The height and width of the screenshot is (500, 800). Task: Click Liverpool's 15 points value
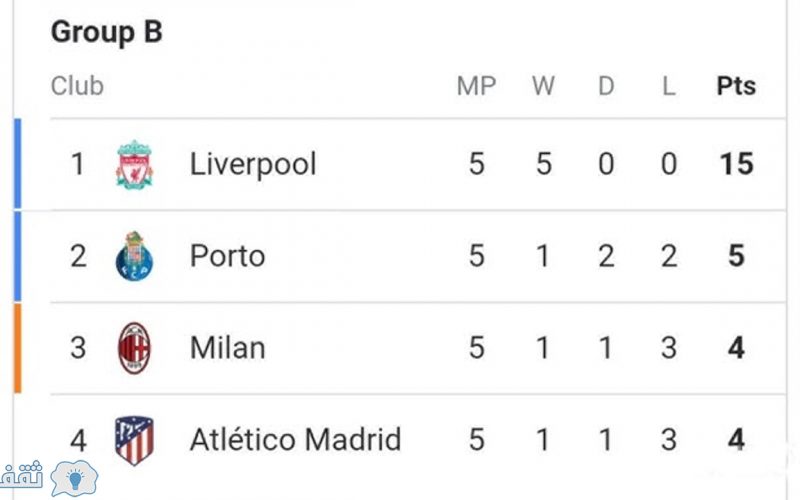tap(736, 164)
